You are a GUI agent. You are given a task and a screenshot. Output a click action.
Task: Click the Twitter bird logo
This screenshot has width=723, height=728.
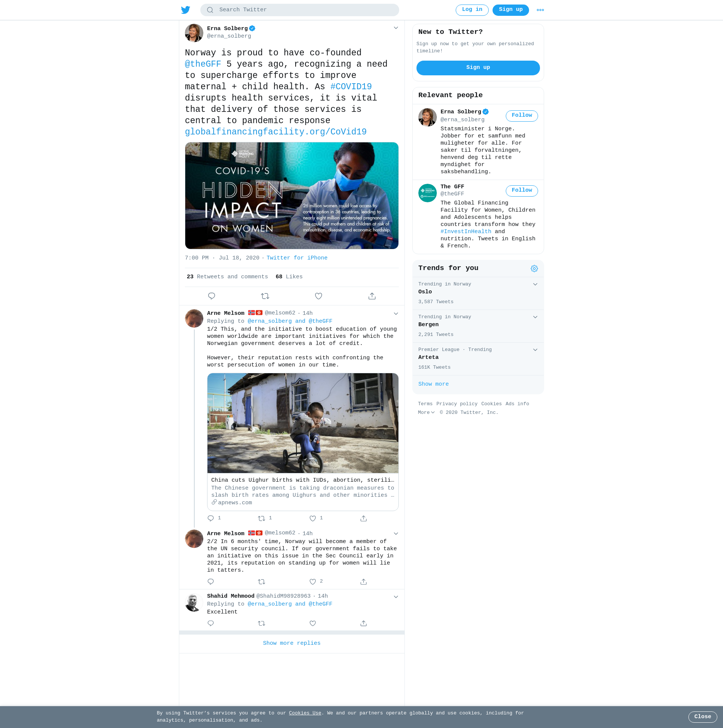(x=185, y=10)
